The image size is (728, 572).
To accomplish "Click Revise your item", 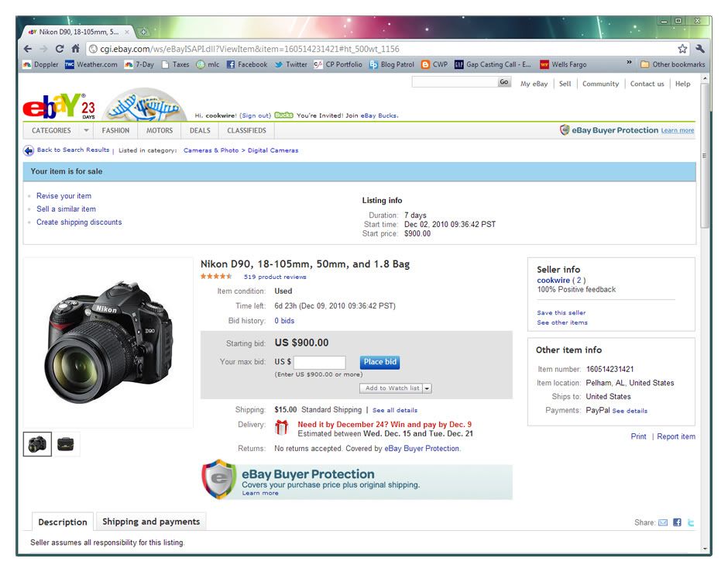I will coord(64,196).
